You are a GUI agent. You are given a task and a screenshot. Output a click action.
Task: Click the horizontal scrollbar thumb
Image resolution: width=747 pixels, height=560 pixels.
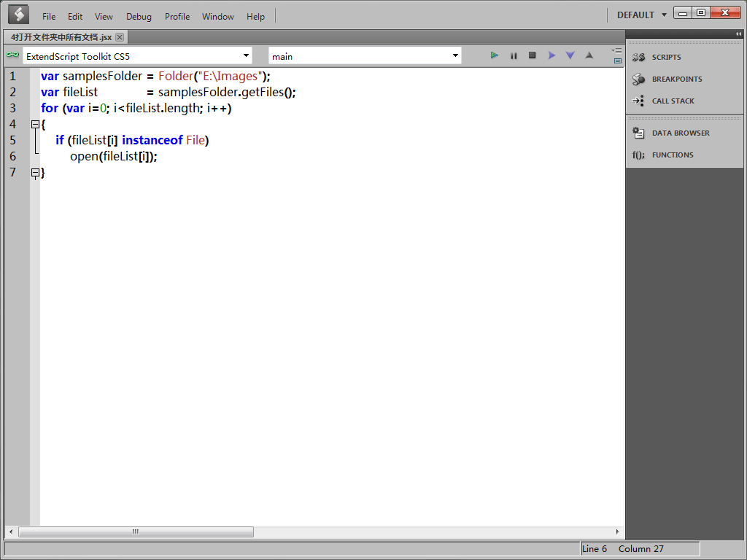[136, 532]
